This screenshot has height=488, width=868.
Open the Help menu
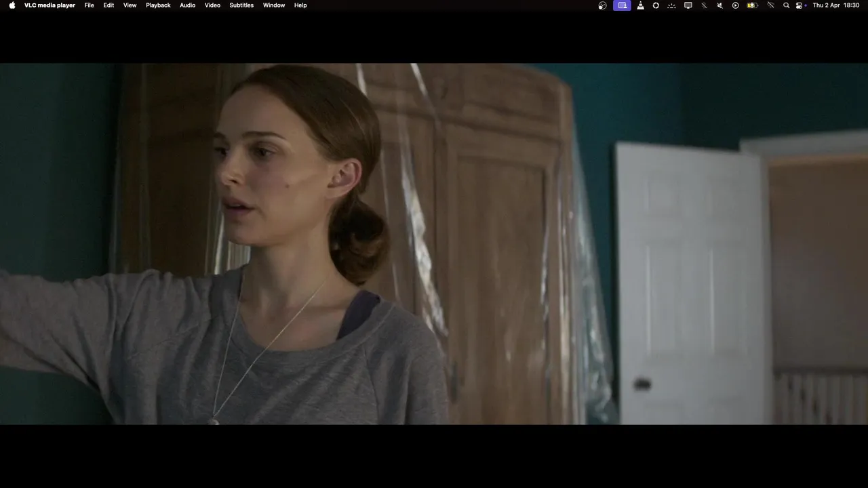click(x=300, y=5)
